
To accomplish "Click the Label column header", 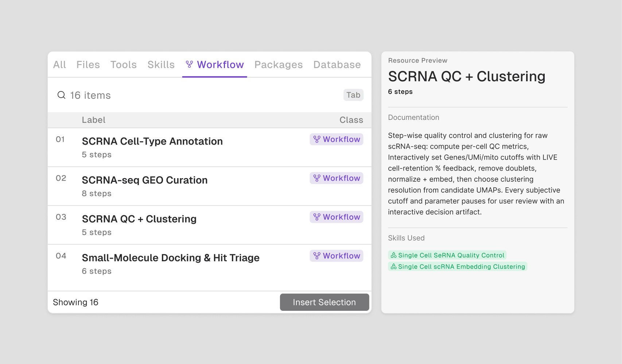I will [94, 120].
